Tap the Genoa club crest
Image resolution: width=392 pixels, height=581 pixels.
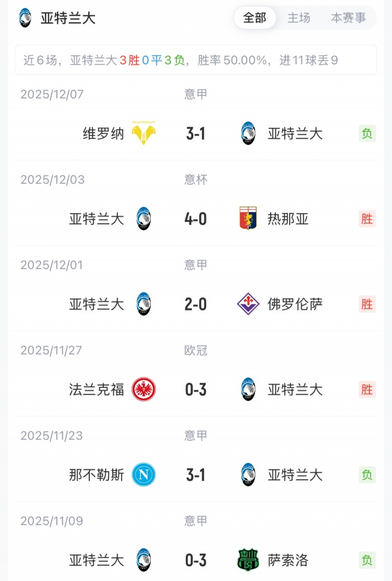point(248,219)
